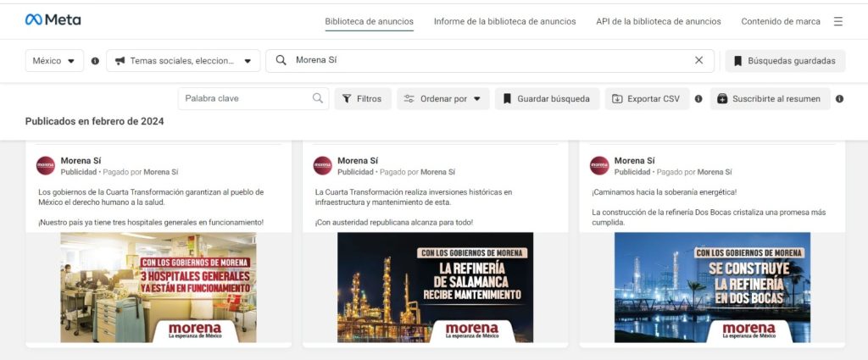Click Pagado por Morena Sí on Dos Bocas ad
Screen dimensions: 868x360
pos(694,172)
